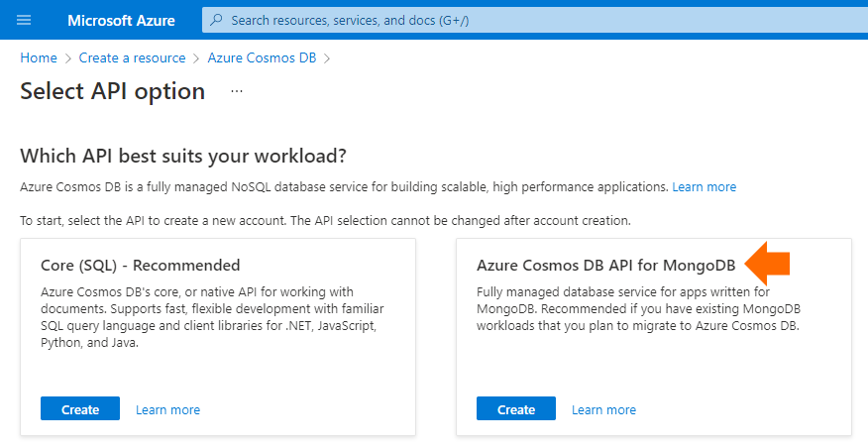Open the Azure Cosmos DB breadcrumb
The width and height of the screenshot is (868, 448).
[262, 57]
